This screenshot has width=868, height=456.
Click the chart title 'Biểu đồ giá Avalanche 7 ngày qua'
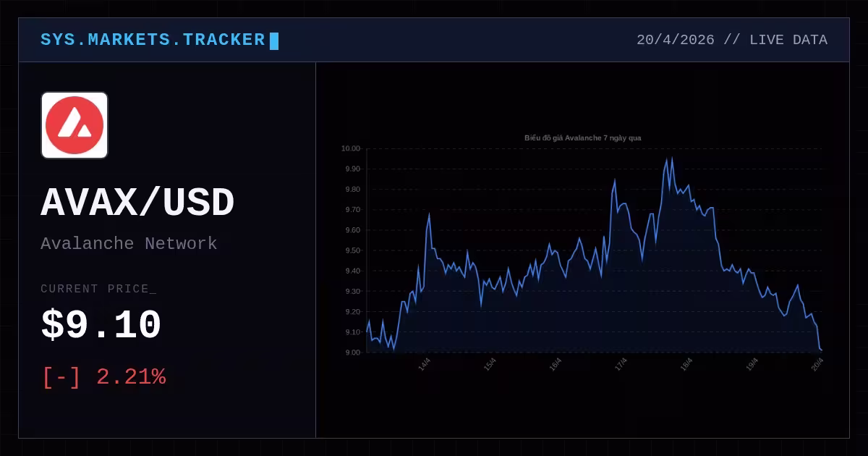(582, 138)
